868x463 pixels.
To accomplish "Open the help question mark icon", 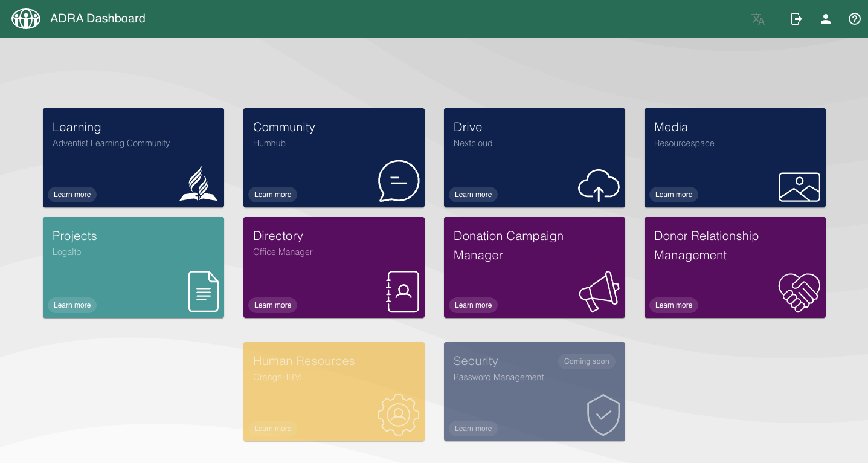I will click(855, 19).
